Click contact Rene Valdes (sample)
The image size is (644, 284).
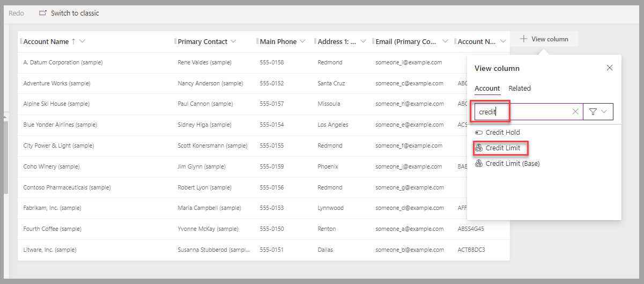pyautogui.click(x=204, y=62)
